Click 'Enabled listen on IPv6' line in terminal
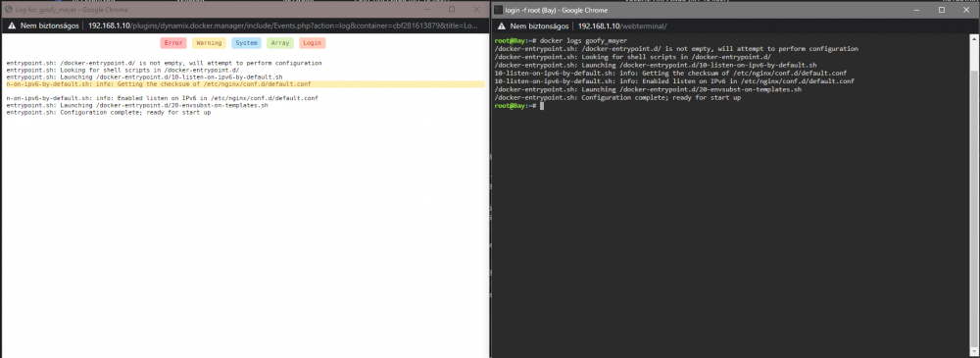The image size is (980, 358). tap(674, 81)
